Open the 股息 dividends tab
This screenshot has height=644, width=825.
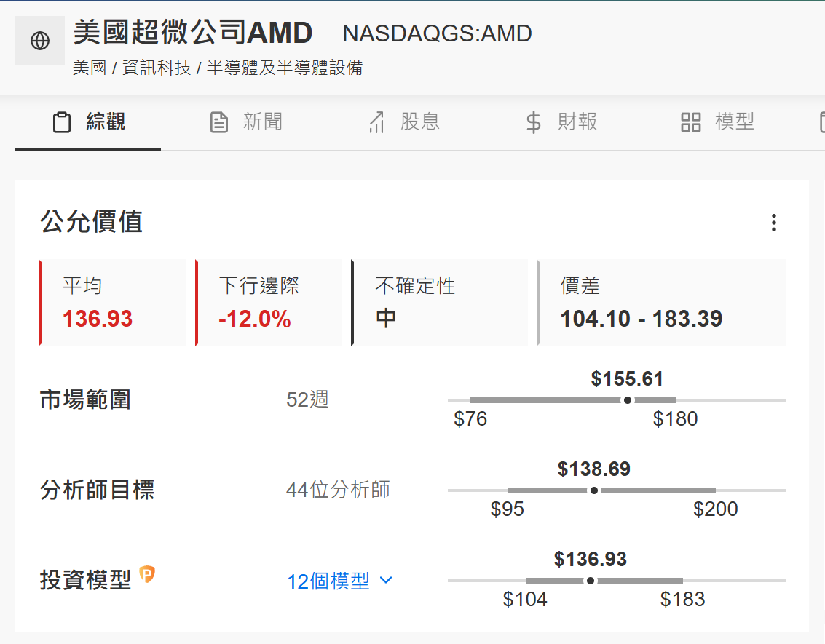click(x=403, y=122)
